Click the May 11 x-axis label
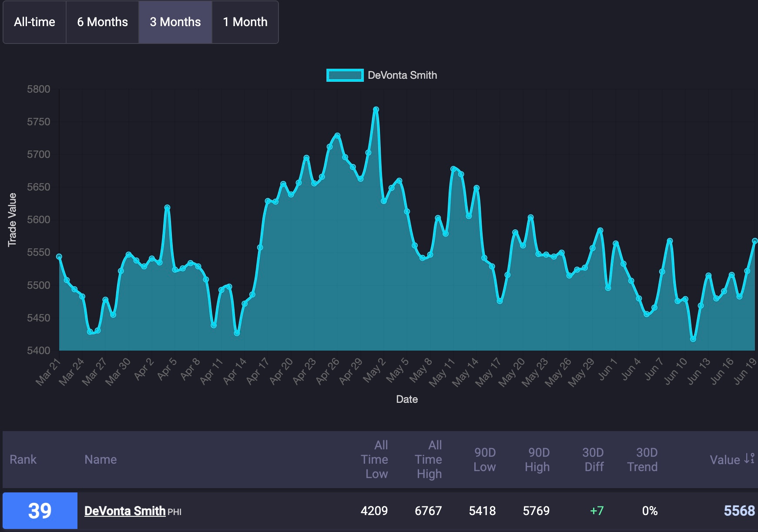Viewport: 758px width, 532px height. click(x=442, y=372)
